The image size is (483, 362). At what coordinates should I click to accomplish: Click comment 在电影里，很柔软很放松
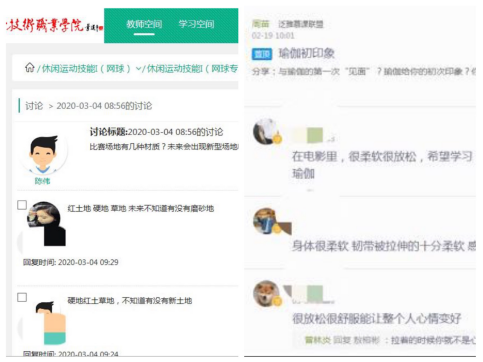(x=382, y=165)
